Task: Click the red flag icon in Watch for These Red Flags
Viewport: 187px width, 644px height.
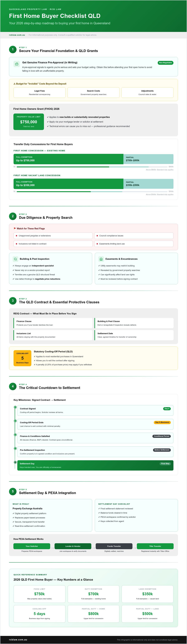Action: [15, 228]
